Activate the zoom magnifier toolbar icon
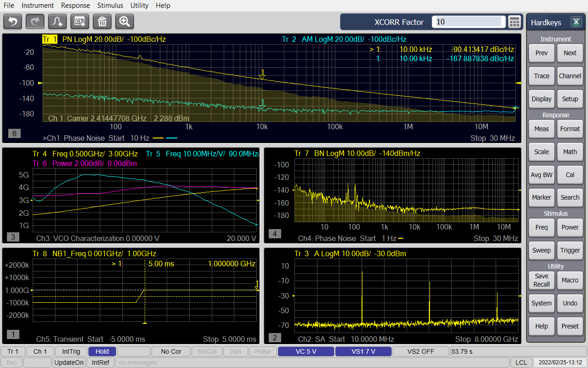Screen dimensions: 588x368 (x=124, y=21)
